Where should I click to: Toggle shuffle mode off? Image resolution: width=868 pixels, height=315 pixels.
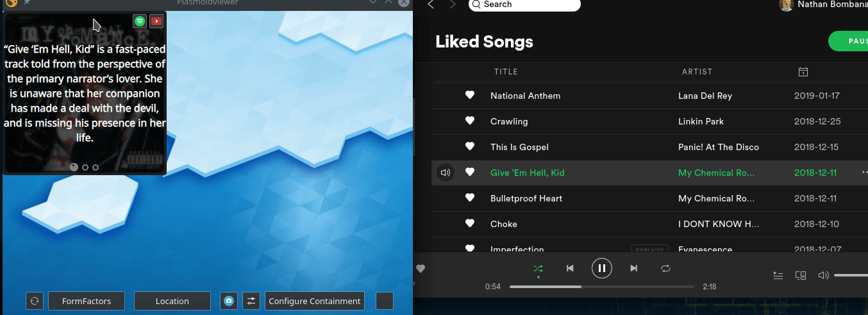(x=538, y=268)
